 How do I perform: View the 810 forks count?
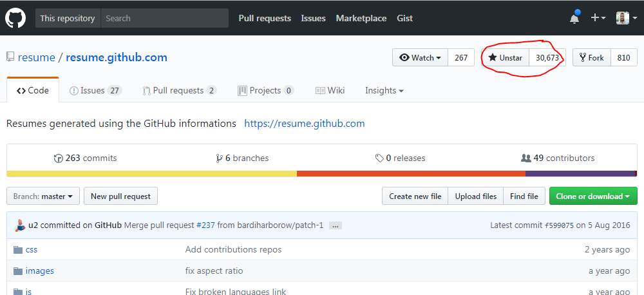[x=623, y=57]
